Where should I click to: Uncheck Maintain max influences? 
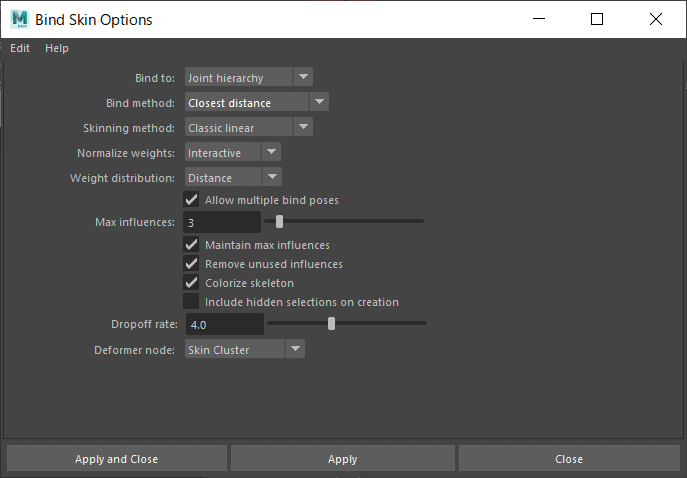(x=191, y=244)
